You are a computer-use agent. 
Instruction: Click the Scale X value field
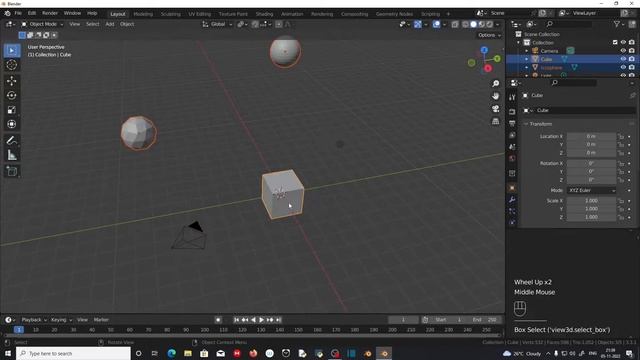click(591, 201)
